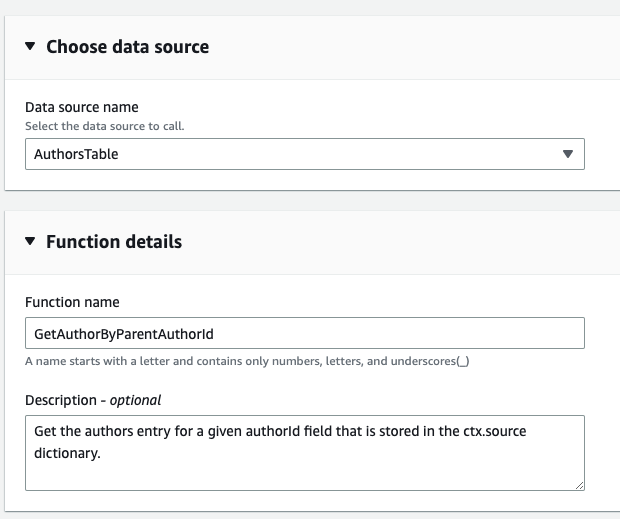This screenshot has width=620, height=519.
Task: Click the Description text area
Action: click(305, 453)
